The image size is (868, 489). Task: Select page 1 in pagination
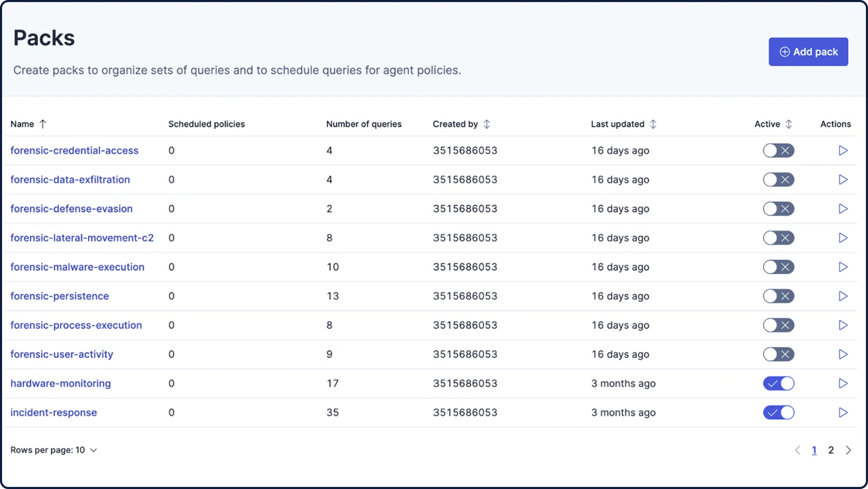pyautogui.click(x=814, y=450)
